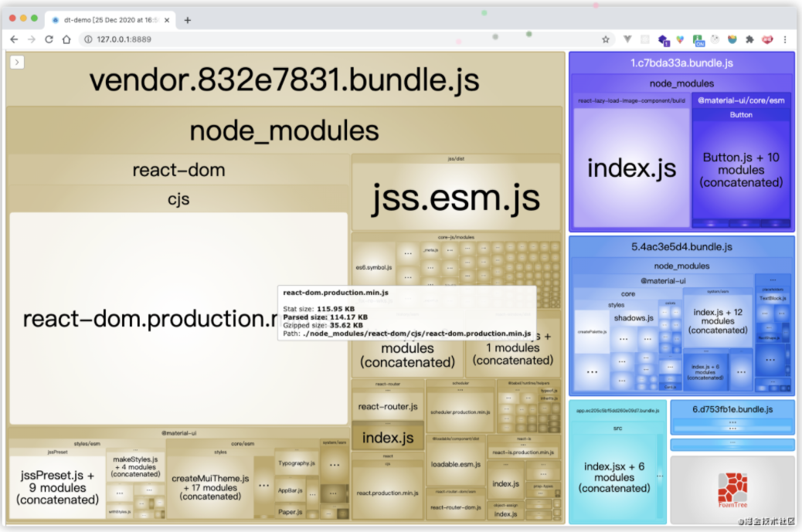Click the FoamTree logo tile

coord(732,490)
